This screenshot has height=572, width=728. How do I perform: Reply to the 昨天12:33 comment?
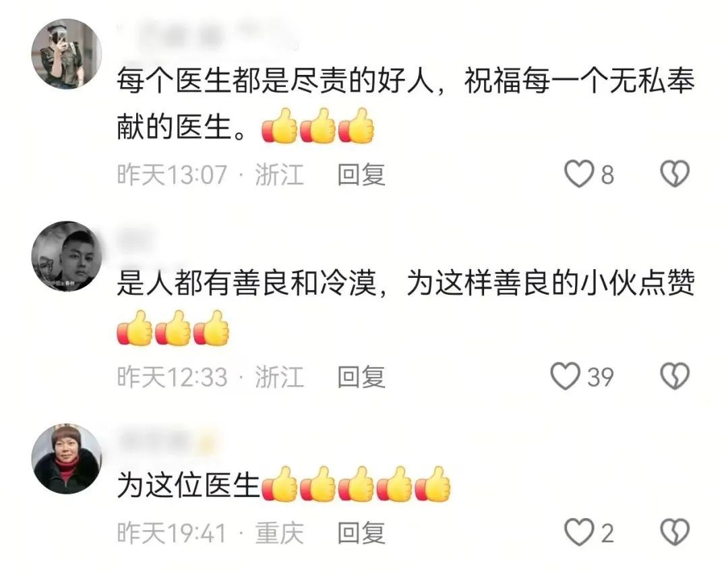tap(361, 377)
